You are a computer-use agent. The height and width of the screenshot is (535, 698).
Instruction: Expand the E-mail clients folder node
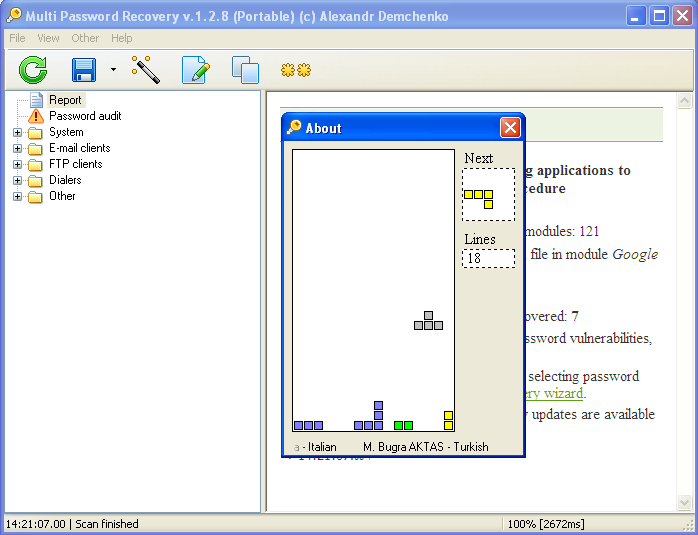pyautogui.click(x=17, y=148)
